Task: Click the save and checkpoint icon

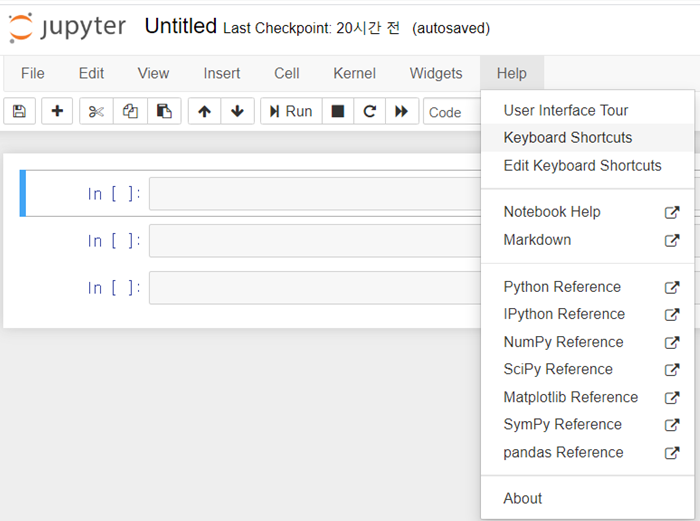Action: pos(19,111)
